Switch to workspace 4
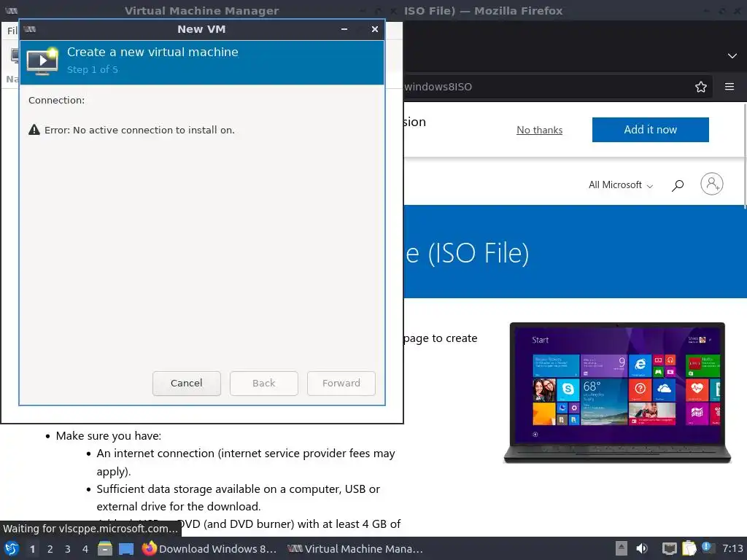This screenshot has width=747, height=560. click(x=85, y=549)
